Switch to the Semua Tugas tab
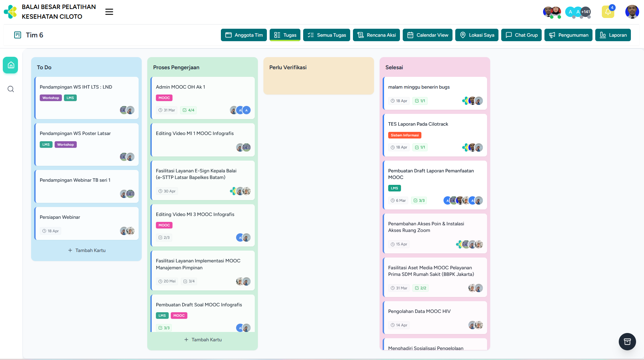 (x=326, y=35)
